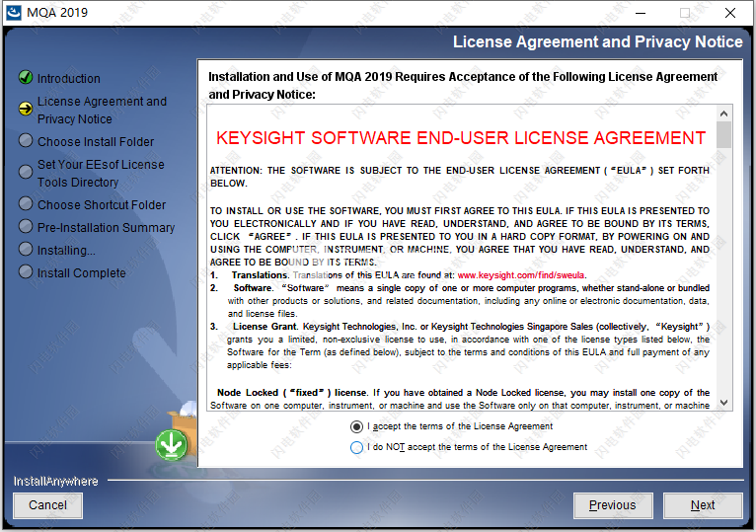The image size is (756, 532).
Task: Go back with the Previous button
Action: click(613, 505)
